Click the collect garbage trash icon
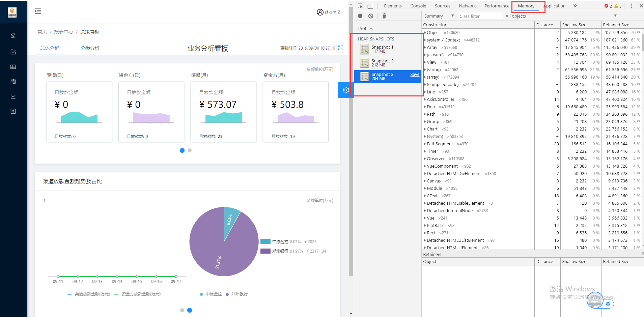This screenshot has width=644, height=317. tap(384, 16)
